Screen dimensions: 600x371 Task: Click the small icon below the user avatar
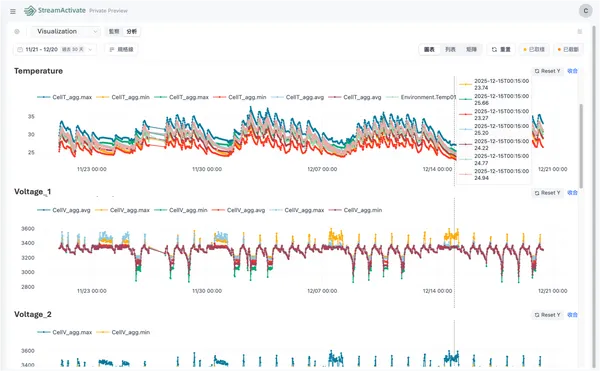coord(580,32)
